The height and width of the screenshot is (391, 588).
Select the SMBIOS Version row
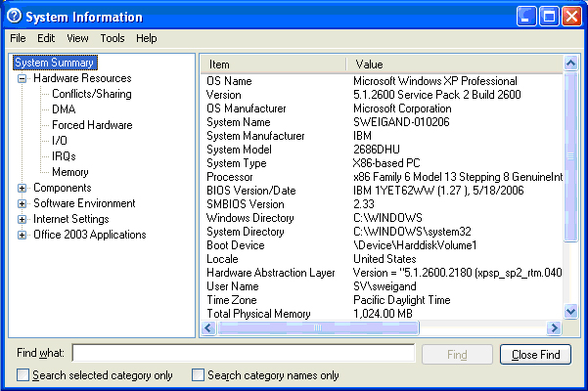click(x=383, y=204)
